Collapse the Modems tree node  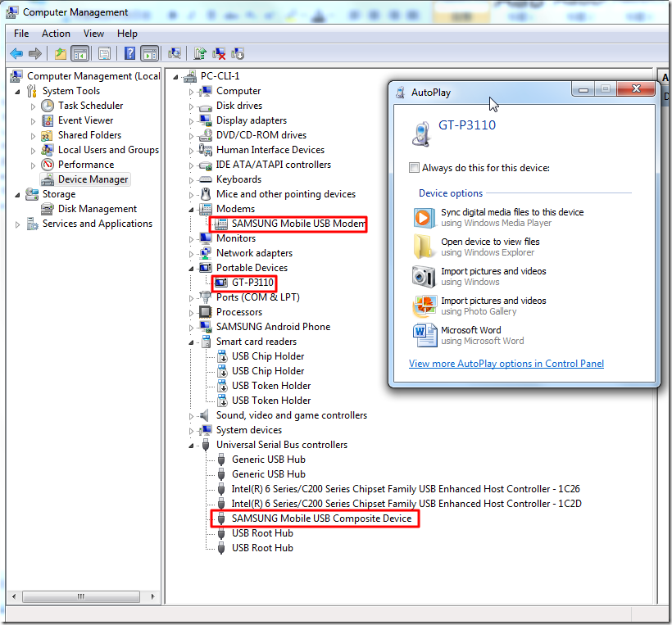click(x=191, y=210)
